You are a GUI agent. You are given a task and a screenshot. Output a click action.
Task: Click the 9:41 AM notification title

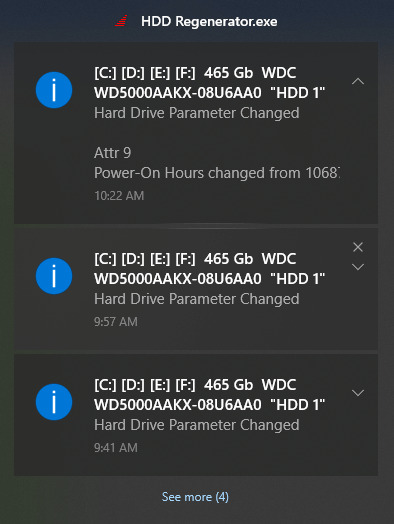click(x=210, y=395)
